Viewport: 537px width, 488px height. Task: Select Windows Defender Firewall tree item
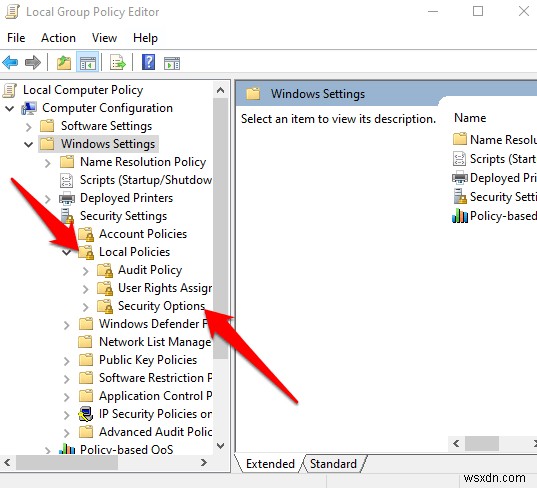(x=153, y=324)
